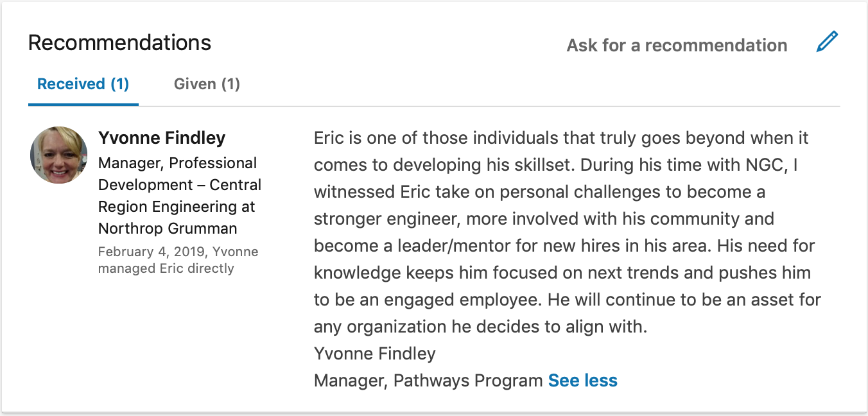
Task: Click the 'any organization he decides' closing line
Action: click(x=480, y=327)
